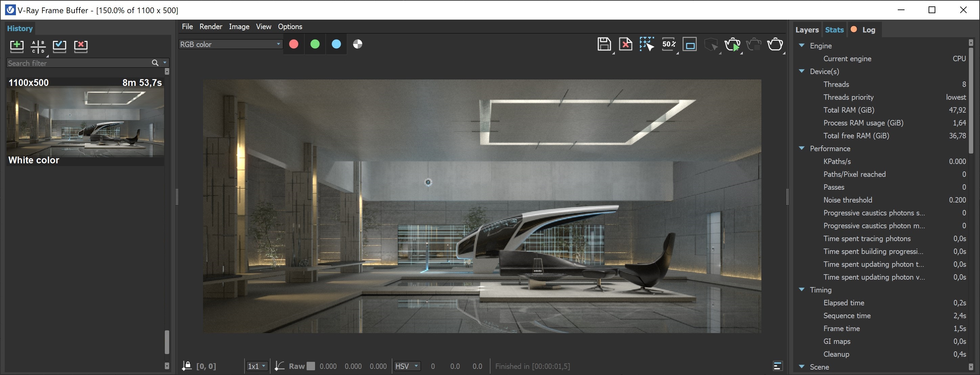Toggle render-to-viewport follow mode cube icon
The width and height of the screenshot is (980, 375).
(711, 45)
